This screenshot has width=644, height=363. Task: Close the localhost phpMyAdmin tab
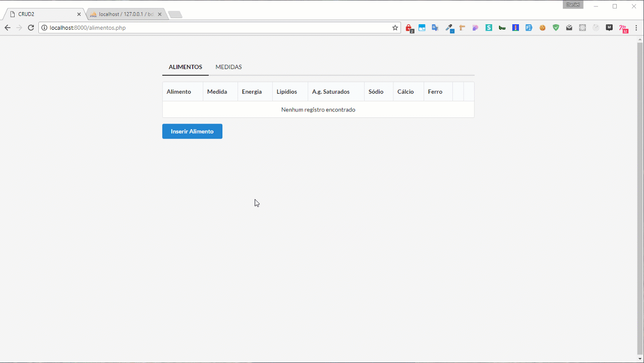point(160,14)
